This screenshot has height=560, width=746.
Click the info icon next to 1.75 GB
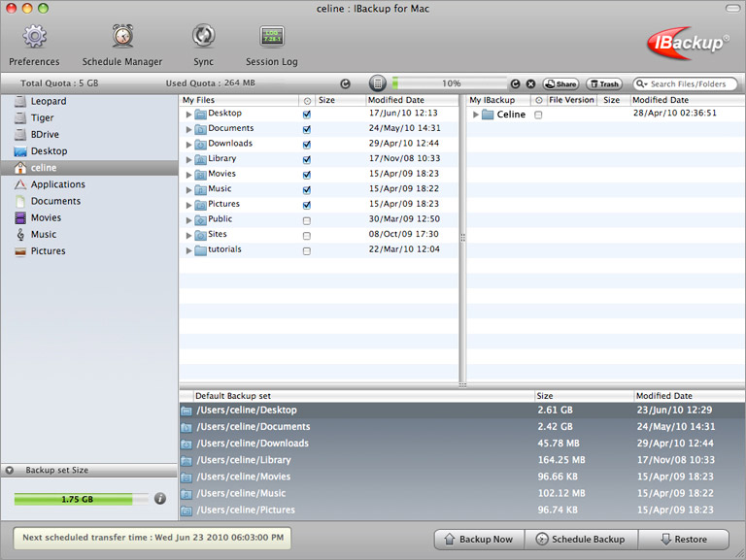coord(160,499)
